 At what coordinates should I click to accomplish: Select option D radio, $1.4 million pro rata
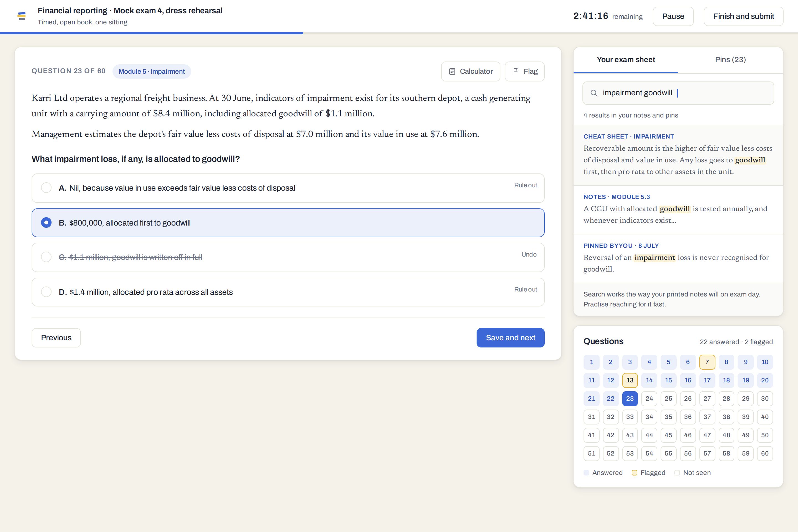tap(46, 292)
